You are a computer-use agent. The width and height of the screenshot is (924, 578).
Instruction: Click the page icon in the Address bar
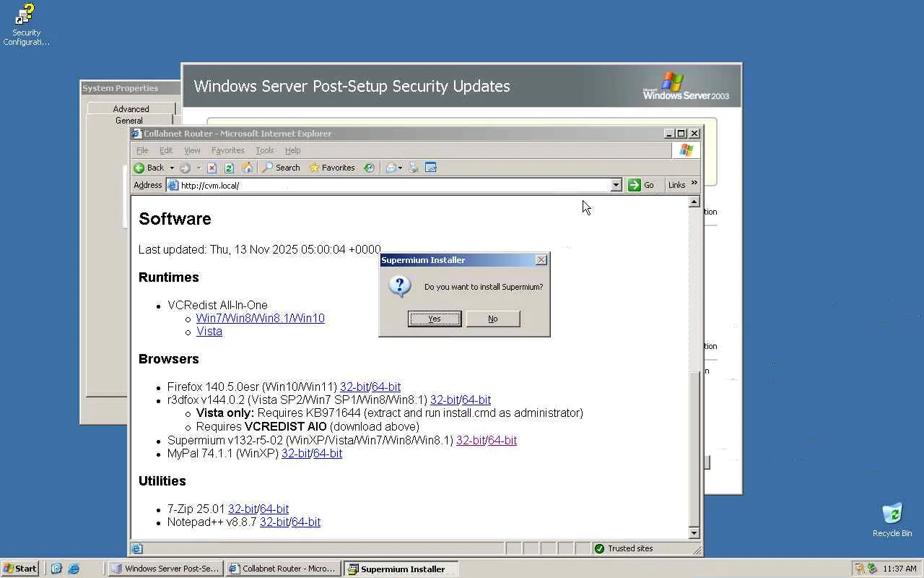pos(173,185)
